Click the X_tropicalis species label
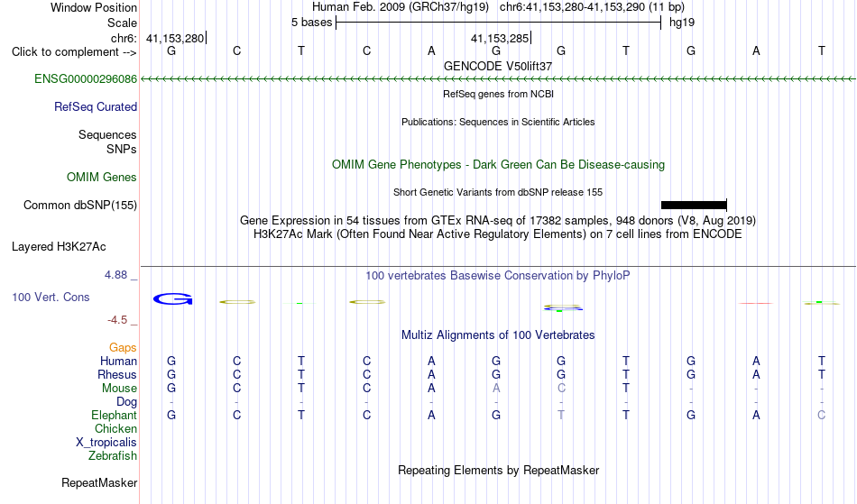The height and width of the screenshot is (504, 857). click(x=106, y=443)
